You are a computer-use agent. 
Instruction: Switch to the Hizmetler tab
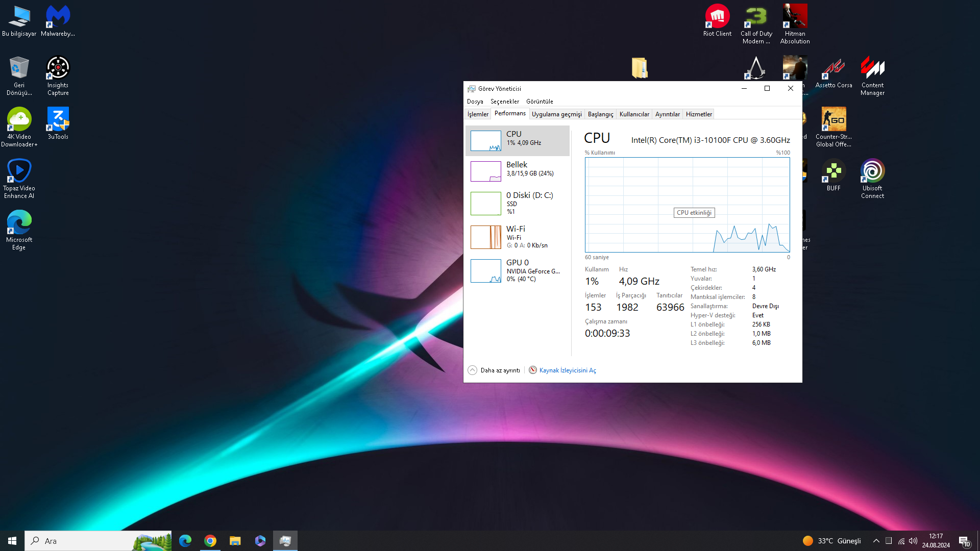tap(699, 114)
